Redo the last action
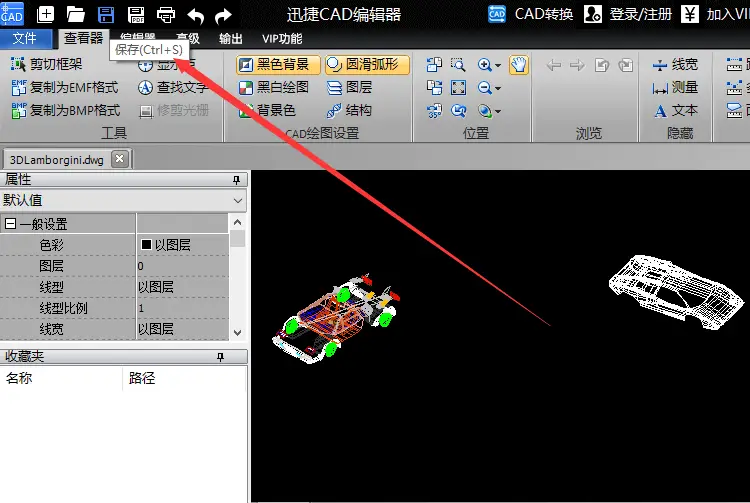The image size is (750, 503). (x=223, y=16)
